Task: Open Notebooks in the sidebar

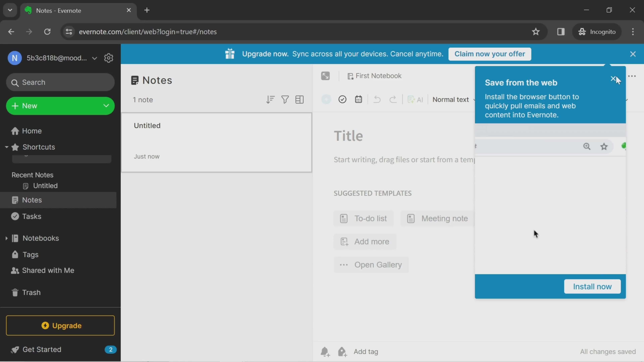Action: pos(40,238)
